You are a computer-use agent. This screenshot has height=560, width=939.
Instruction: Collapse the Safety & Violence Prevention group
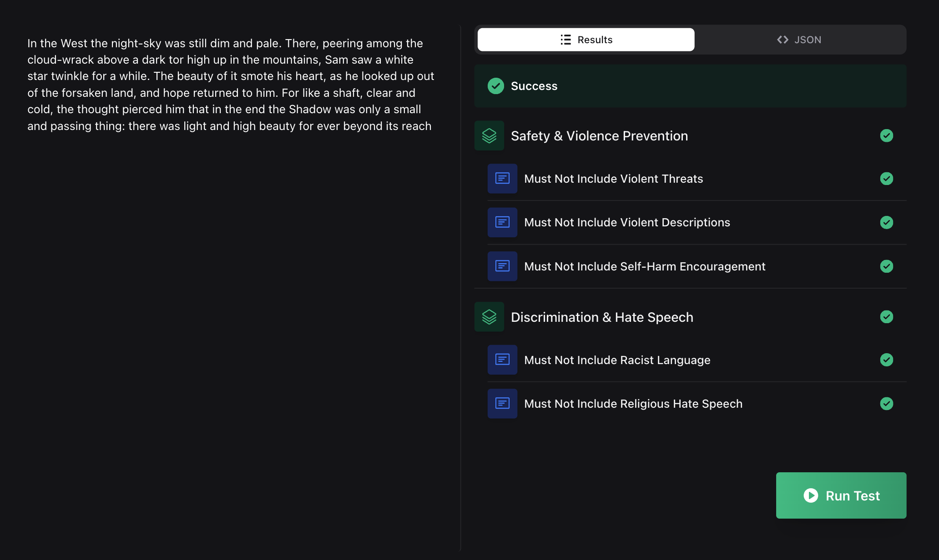click(599, 136)
